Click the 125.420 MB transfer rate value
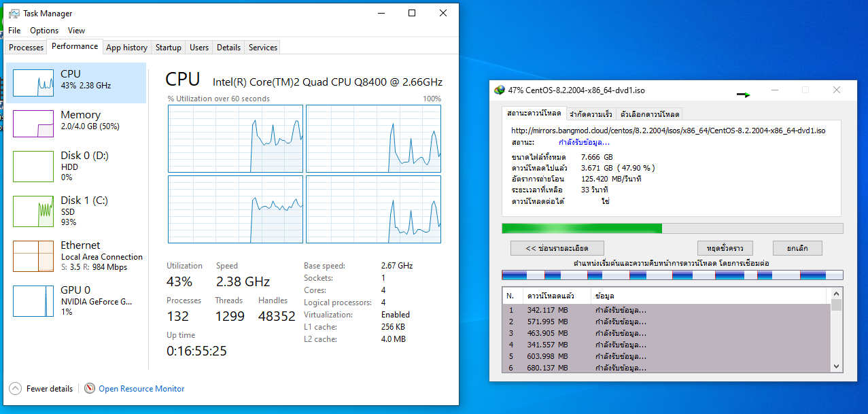The image size is (868, 414). 611,179
